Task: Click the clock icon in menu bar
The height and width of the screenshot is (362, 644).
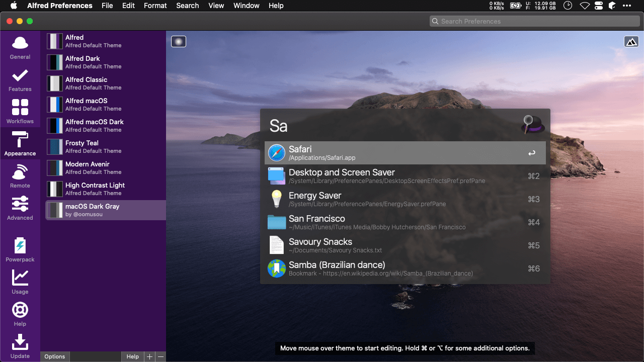Action: (x=568, y=6)
